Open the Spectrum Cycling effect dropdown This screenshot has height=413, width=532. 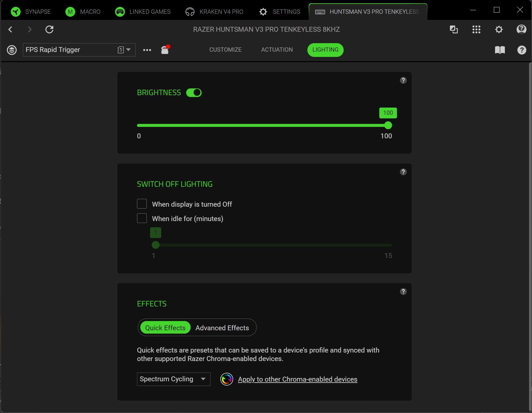coord(173,379)
